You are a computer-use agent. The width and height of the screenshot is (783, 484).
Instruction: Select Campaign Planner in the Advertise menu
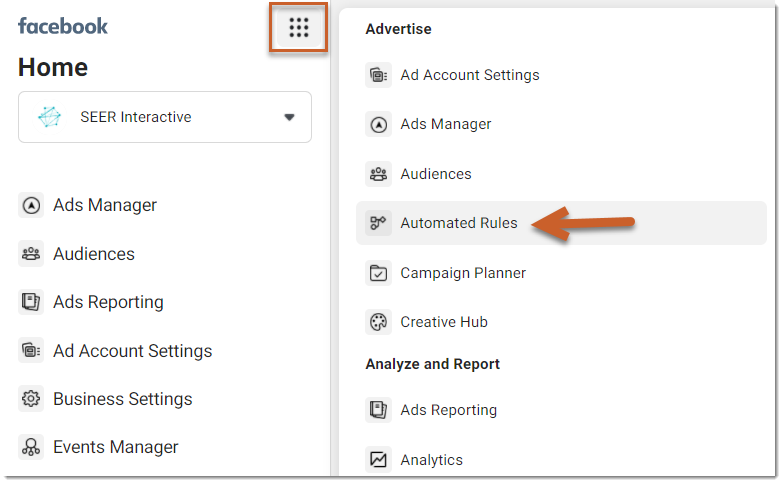pos(463,273)
